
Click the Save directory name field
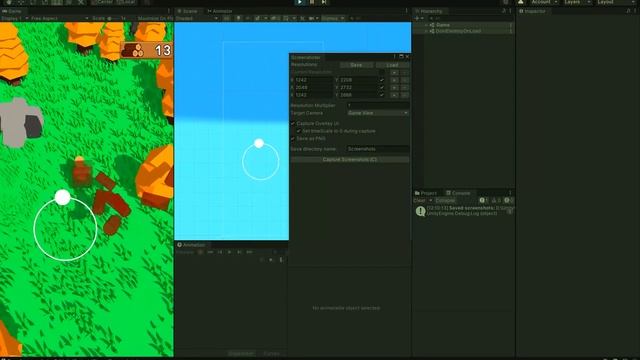pyautogui.click(x=378, y=149)
